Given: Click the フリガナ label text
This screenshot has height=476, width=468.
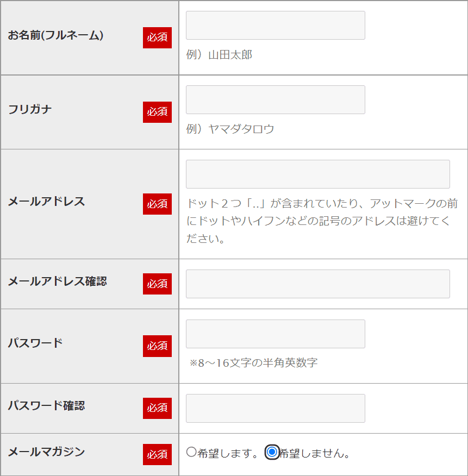Looking at the screenshot, I should [x=30, y=109].
